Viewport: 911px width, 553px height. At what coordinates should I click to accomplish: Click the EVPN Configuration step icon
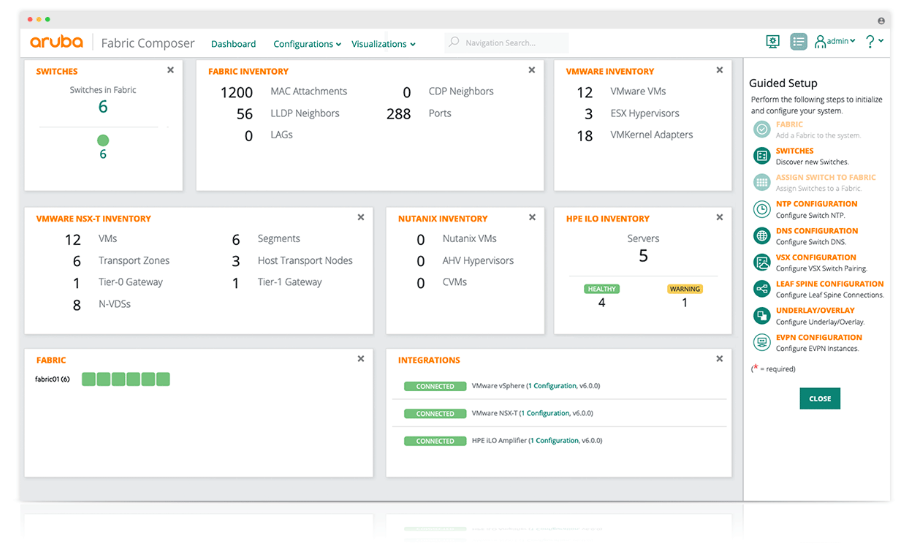pos(762,342)
